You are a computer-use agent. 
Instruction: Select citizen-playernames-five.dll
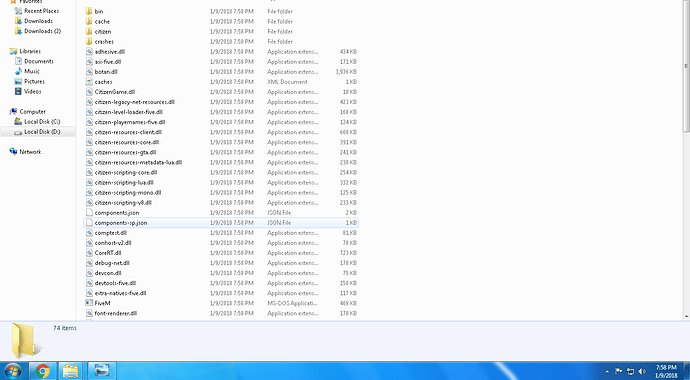coord(130,122)
